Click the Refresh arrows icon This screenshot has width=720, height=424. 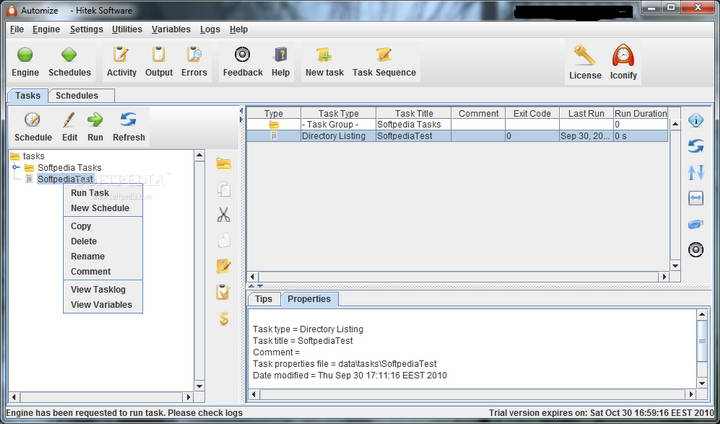pyautogui.click(x=129, y=120)
